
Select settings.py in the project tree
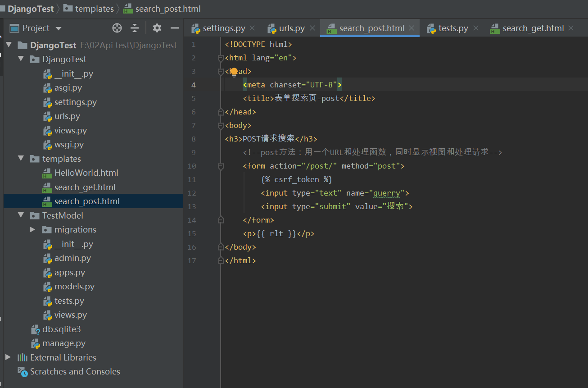pos(76,102)
